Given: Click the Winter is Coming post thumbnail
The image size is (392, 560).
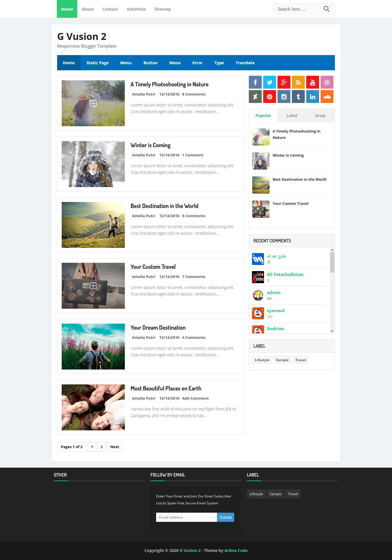Looking at the screenshot, I should 93,164.
